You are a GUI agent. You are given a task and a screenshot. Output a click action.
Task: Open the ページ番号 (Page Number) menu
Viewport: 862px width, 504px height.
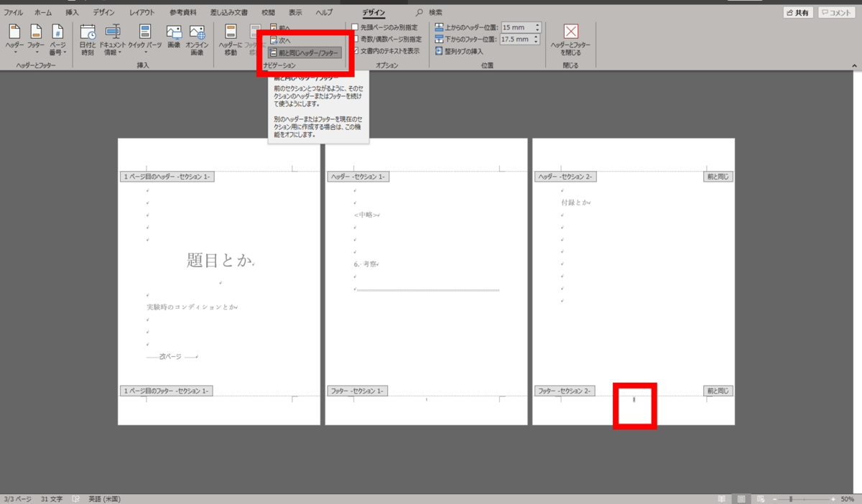pos(57,40)
